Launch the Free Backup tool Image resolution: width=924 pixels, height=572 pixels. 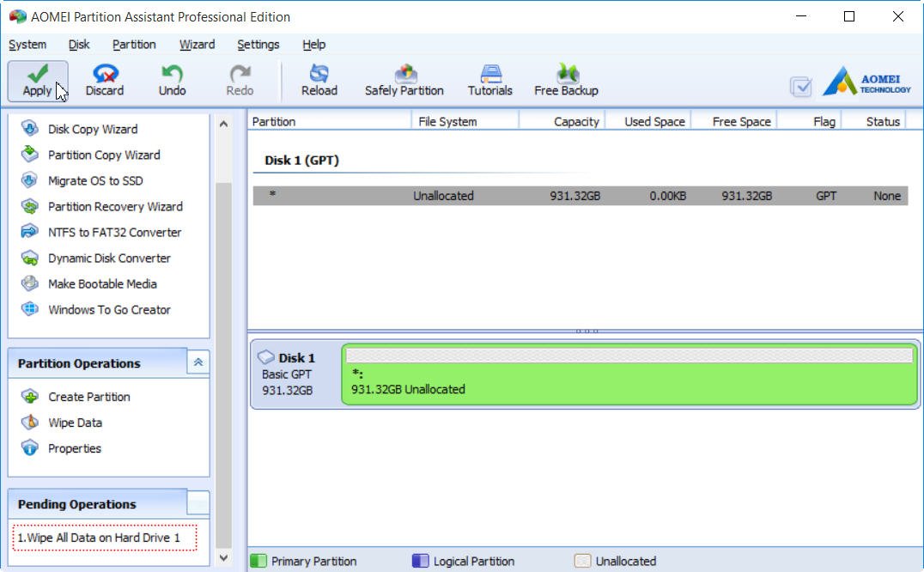point(566,81)
